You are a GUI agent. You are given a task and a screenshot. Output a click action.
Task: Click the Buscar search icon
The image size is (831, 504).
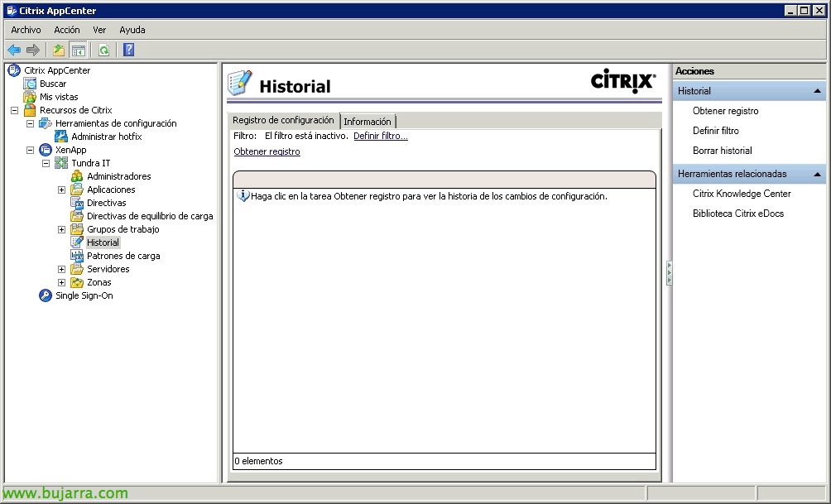tap(30, 84)
